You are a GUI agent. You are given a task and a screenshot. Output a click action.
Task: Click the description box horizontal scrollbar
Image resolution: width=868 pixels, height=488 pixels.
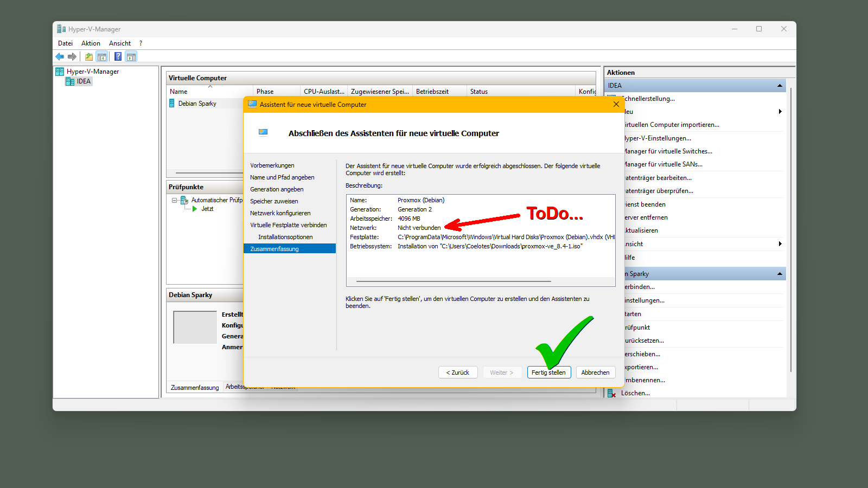(454, 281)
